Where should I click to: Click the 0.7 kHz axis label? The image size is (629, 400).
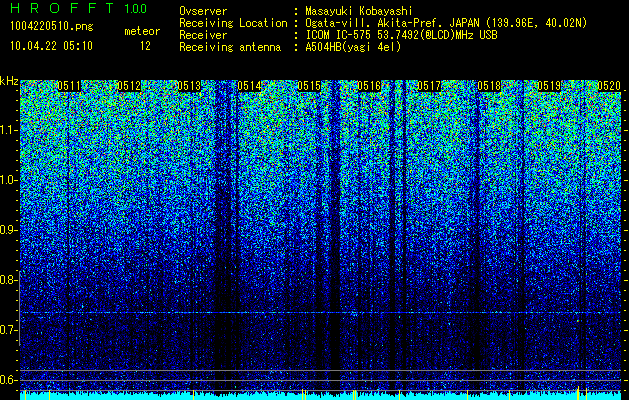coord(8,330)
